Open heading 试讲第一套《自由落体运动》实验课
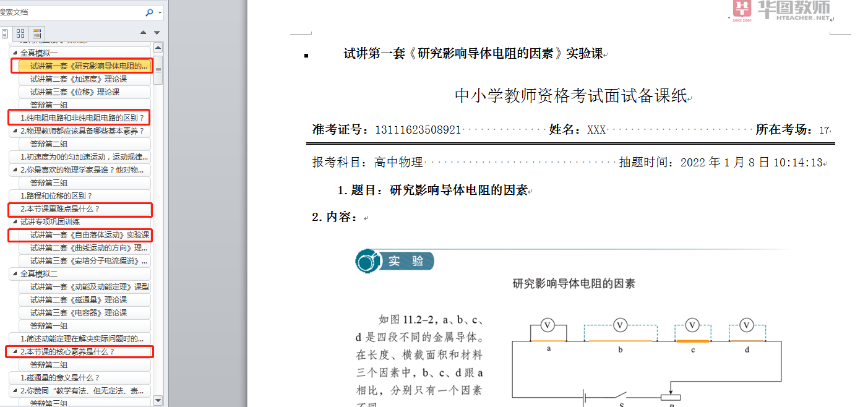This screenshot has height=407, width=868. [90, 235]
